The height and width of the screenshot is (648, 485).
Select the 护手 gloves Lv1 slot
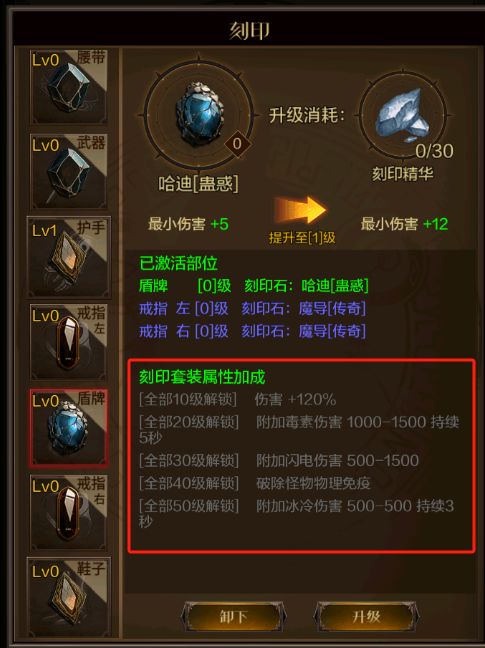(x=69, y=257)
